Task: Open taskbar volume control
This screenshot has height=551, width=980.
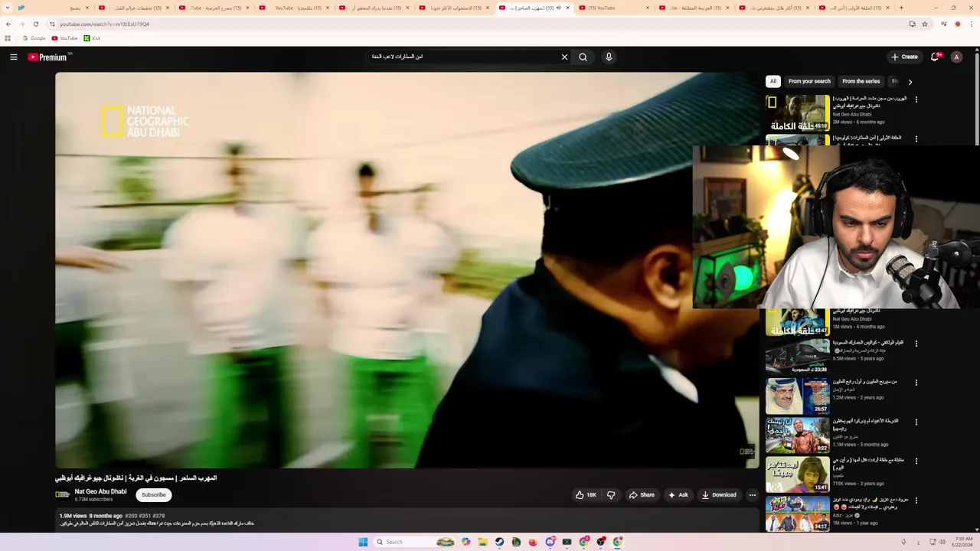Action: tap(942, 542)
